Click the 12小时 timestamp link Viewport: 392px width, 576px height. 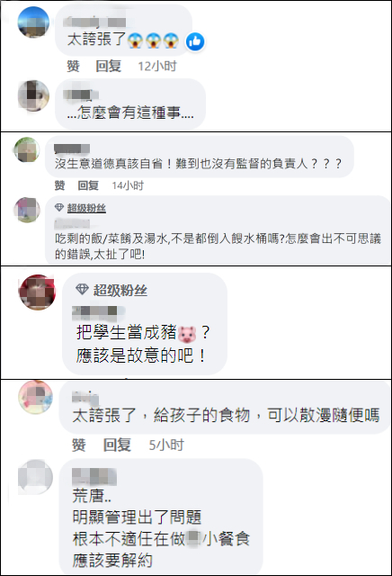point(157,66)
